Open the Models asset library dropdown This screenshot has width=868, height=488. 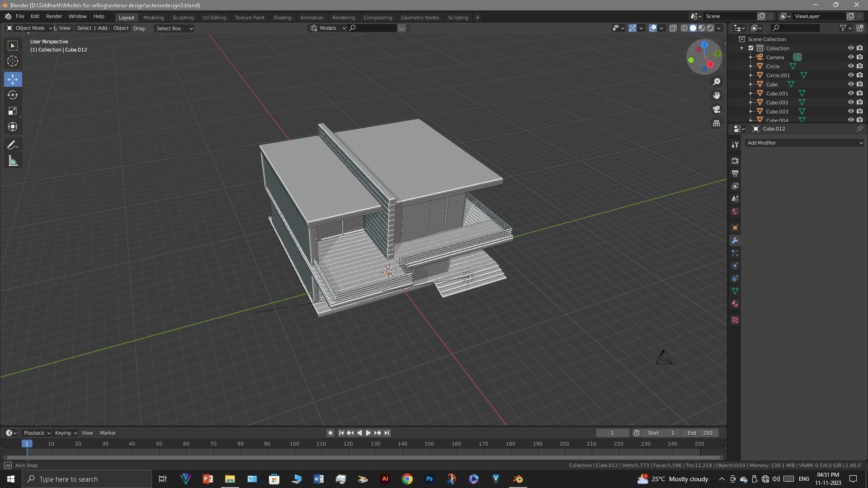pos(328,28)
